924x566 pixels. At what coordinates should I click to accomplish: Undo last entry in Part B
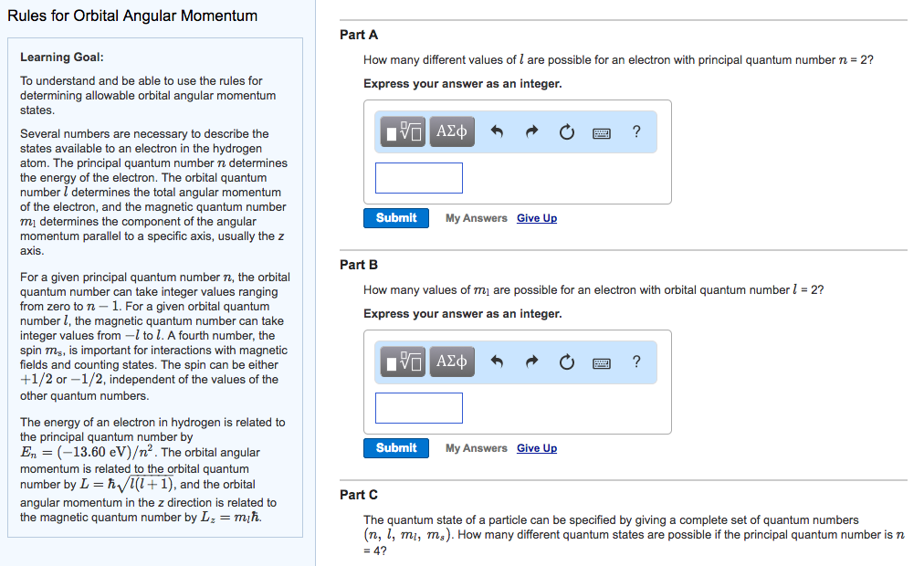click(498, 362)
